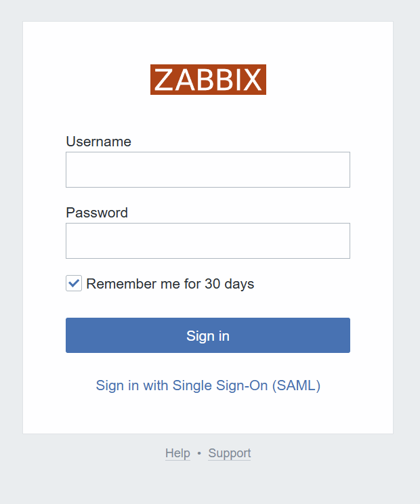The height and width of the screenshot is (504, 420).
Task: Click the Password label text
Action: tap(97, 213)
